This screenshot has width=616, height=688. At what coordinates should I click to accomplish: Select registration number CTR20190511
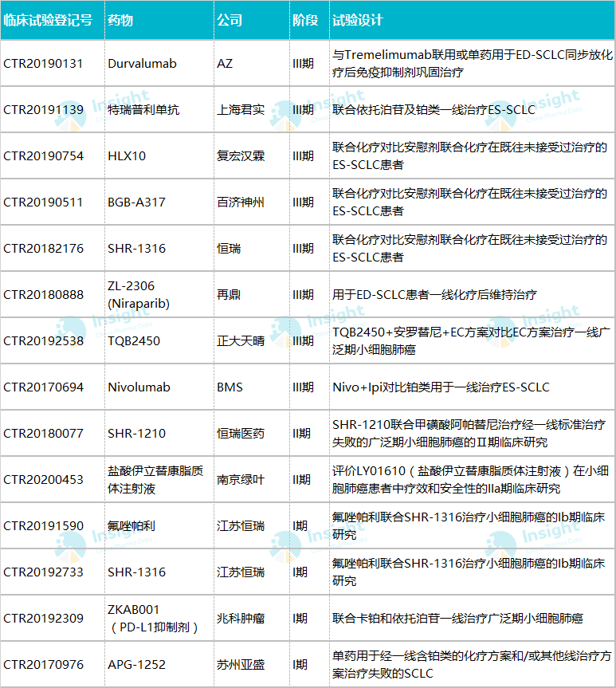point(43,202)
